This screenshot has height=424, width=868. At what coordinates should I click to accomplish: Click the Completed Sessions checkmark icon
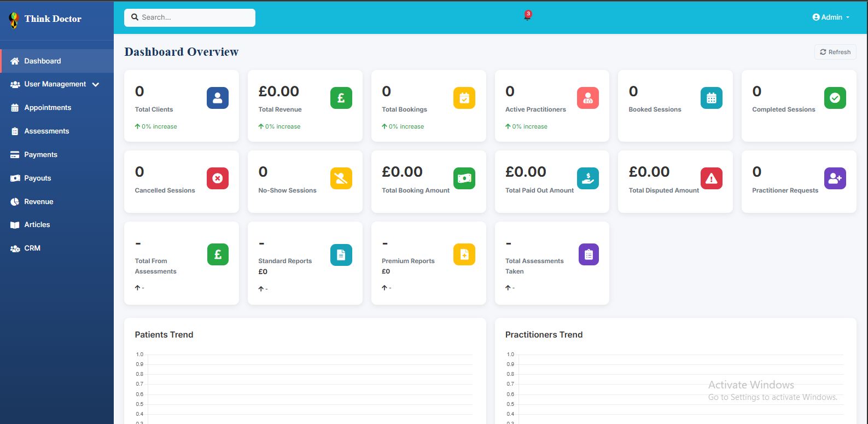click(835, 98)
